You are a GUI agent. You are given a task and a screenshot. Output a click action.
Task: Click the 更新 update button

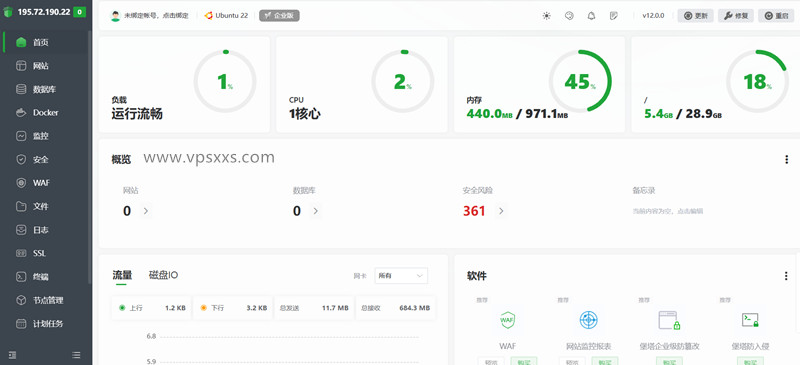[695, 16]
